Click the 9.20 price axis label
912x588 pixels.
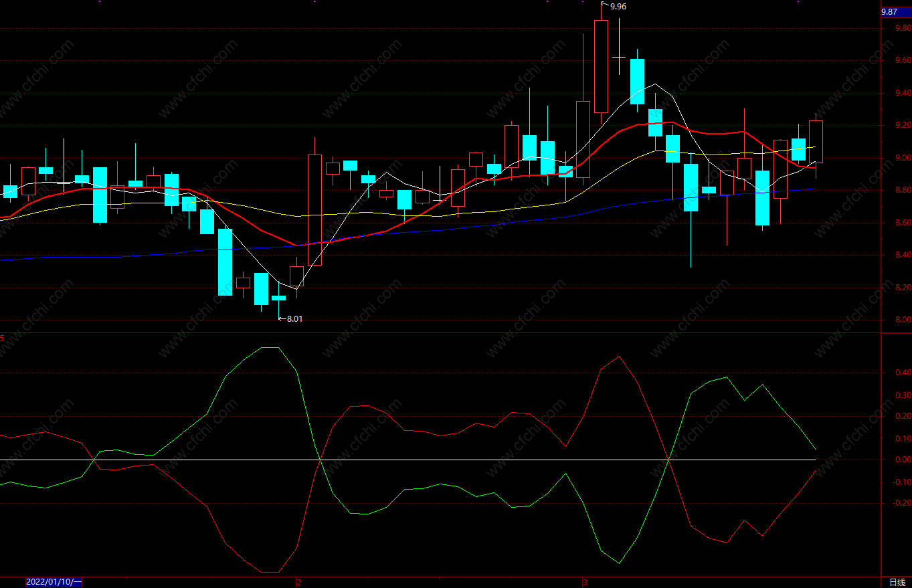[x=903, y=126]
